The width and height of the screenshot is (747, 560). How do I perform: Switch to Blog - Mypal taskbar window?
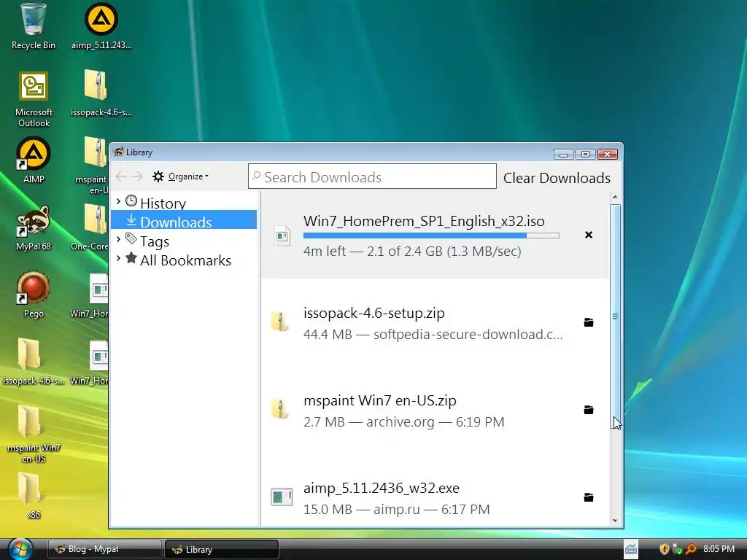tap(105, 549)
